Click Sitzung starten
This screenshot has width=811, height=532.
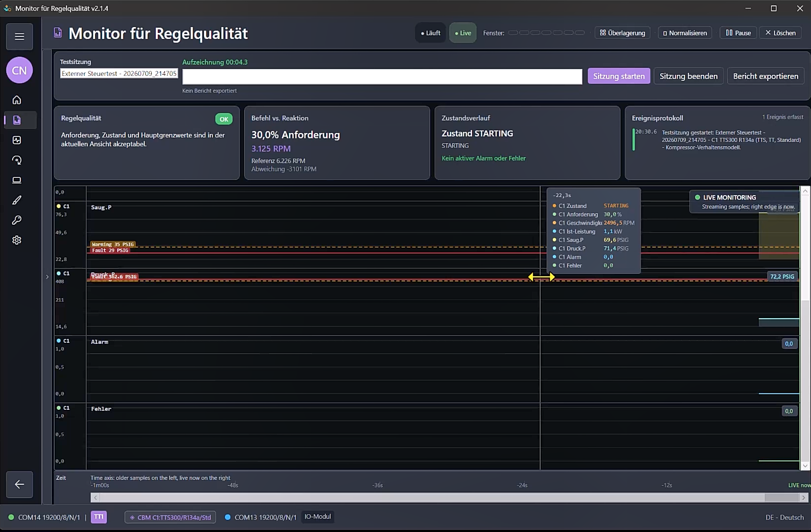tap(619, 76)
